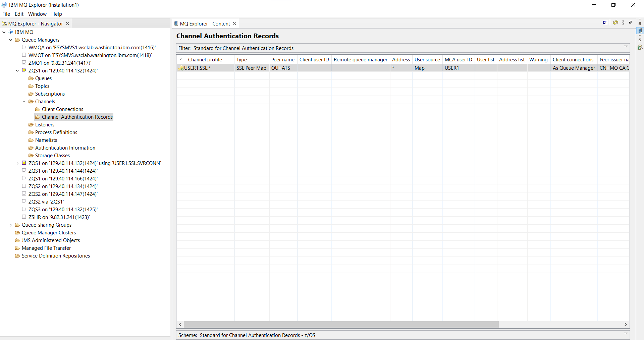This screenshot has width=644, height=340.
Task: Click the Namelists folder icon
Action: click(x=31, y=140)
